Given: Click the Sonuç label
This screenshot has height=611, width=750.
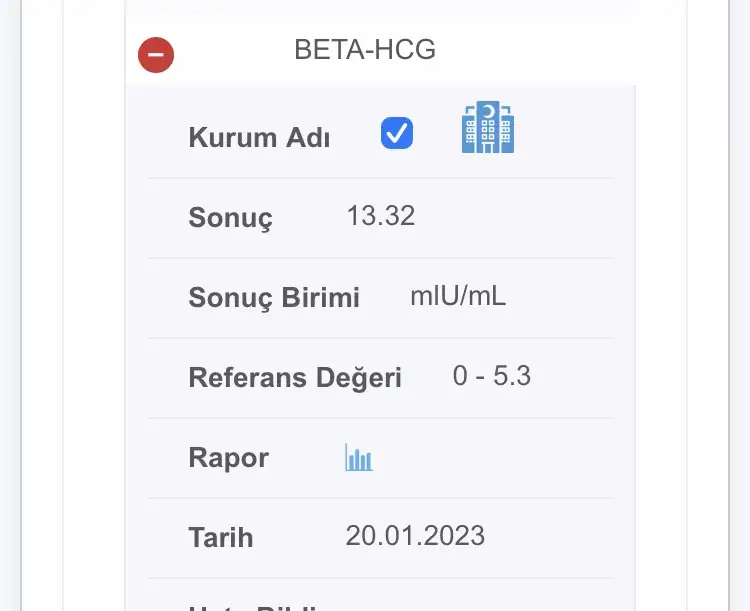Looking at the screenshot, I should pos(230,218).
